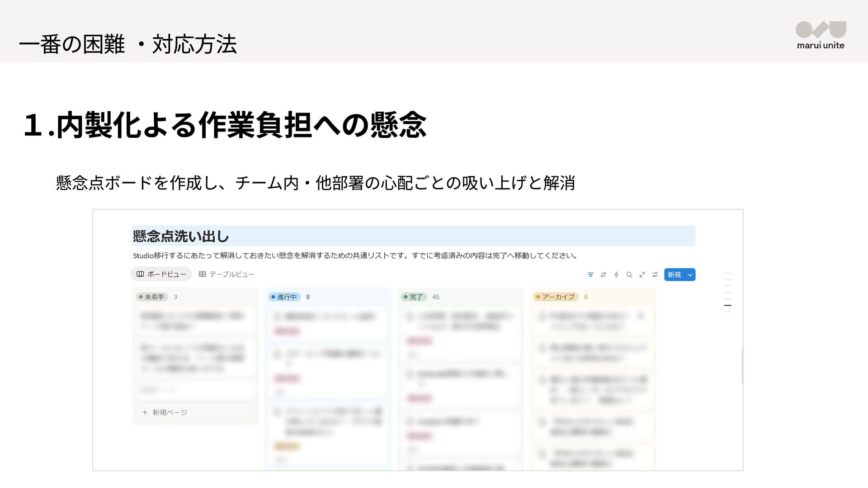Switch to ボードビュー tab
Viewport: 868px width, 488px height.
tap(161, 274)
